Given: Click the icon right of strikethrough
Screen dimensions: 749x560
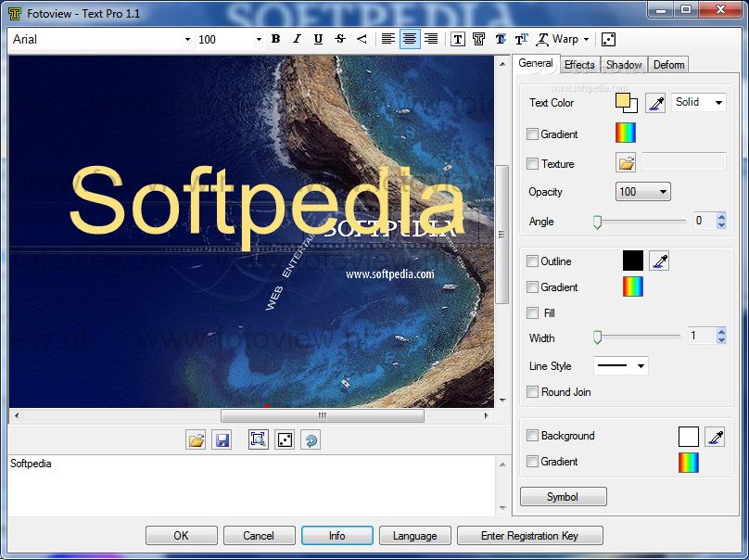Looking at the screenshot, I should 362,39.
